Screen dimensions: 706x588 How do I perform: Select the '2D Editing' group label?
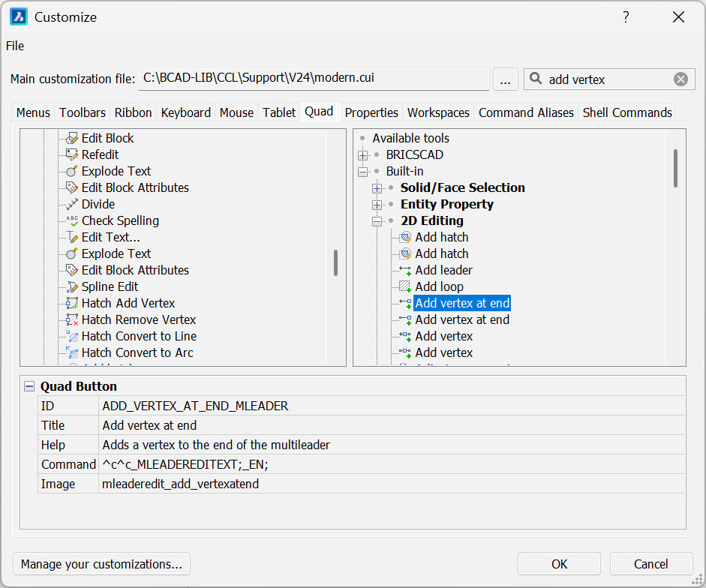(432, 221)
